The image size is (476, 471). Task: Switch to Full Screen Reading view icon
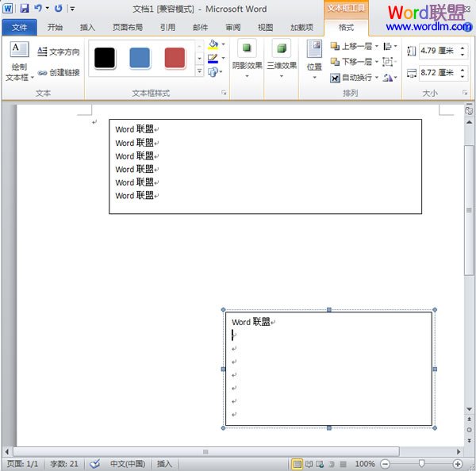pos(309,464)
